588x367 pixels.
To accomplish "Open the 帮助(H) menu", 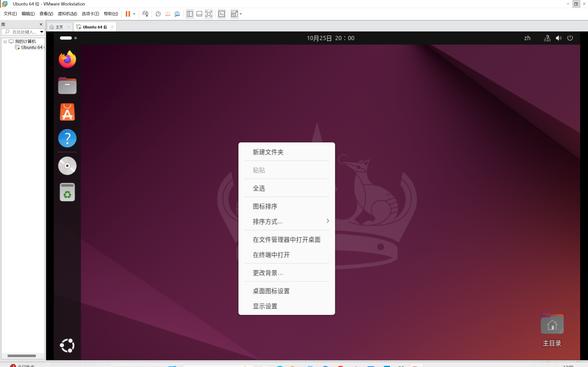I will pyautogui.click(x=111, y=14).
